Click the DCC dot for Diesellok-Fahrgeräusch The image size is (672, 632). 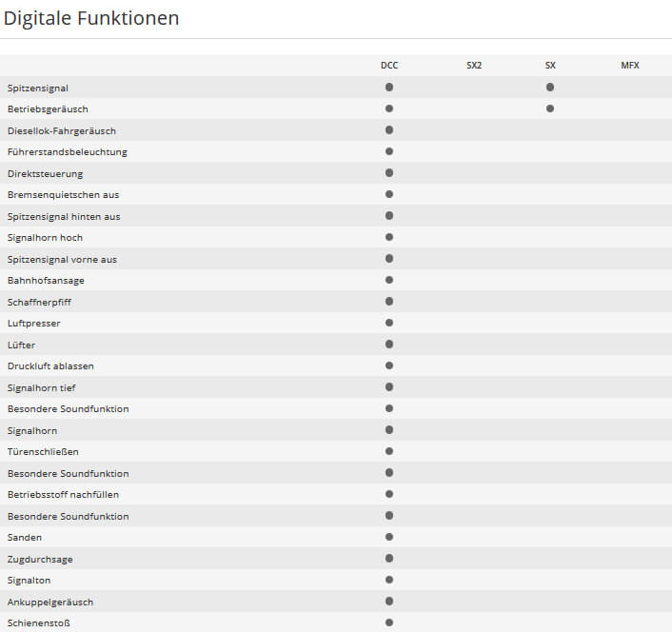(x=389, y=130)
